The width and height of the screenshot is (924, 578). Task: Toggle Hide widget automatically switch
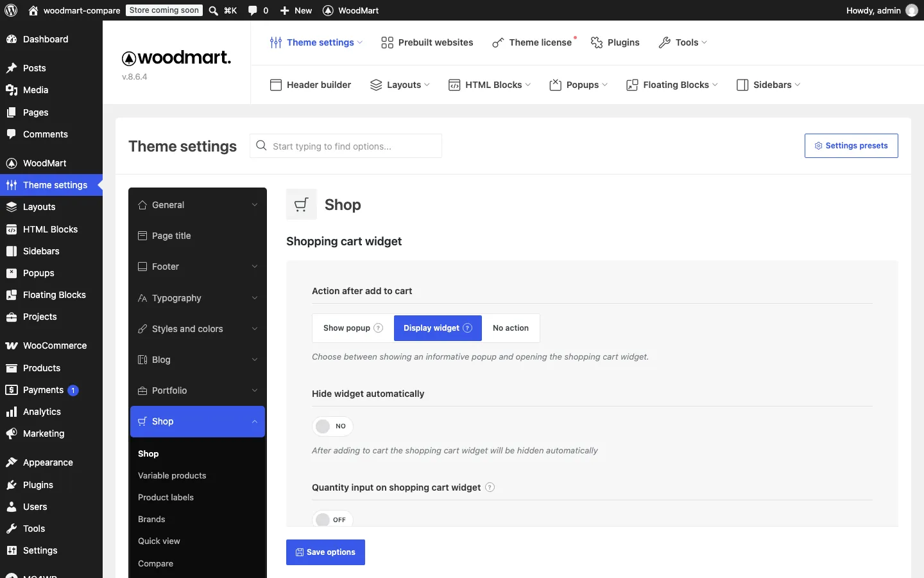click(332, 426)
